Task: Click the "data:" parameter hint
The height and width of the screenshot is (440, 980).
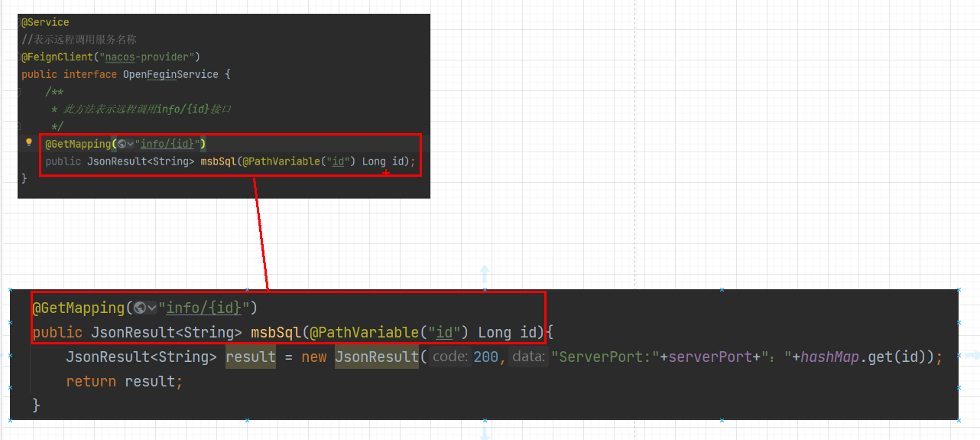Action: tap(528, 357)
